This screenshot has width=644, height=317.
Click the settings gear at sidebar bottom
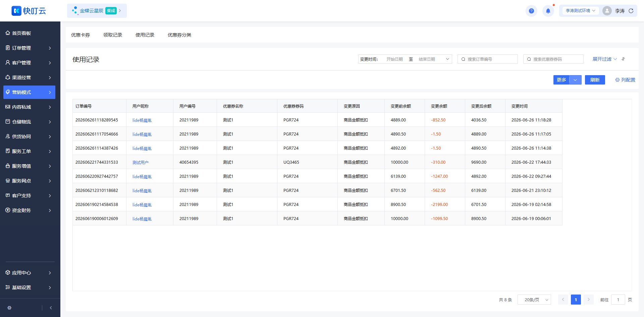9,308
